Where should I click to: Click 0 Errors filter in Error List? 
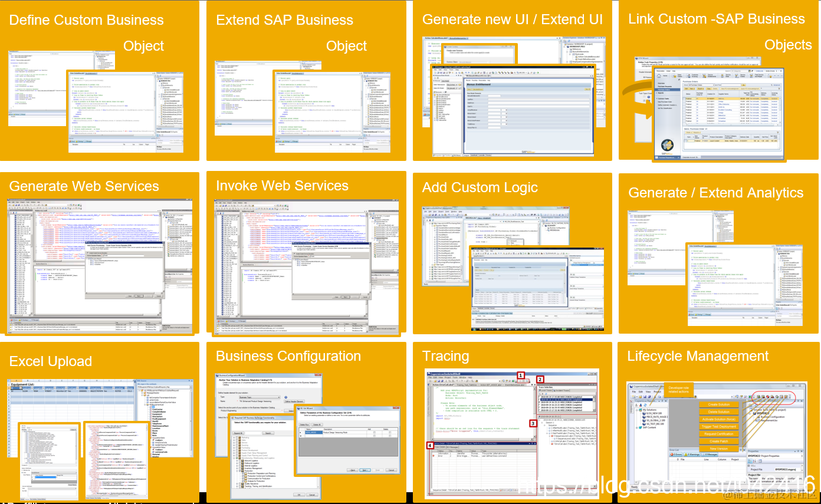click(x=676, y=454)
